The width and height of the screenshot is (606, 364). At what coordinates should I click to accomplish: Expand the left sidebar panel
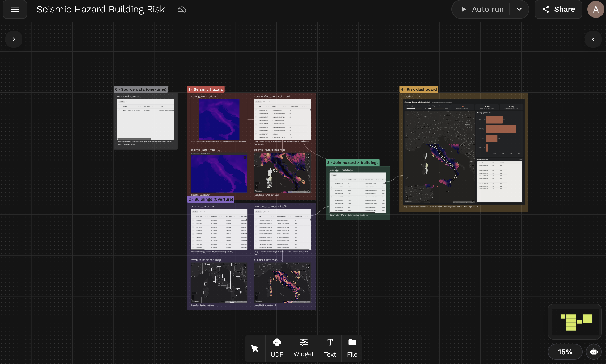pos(14,39)
